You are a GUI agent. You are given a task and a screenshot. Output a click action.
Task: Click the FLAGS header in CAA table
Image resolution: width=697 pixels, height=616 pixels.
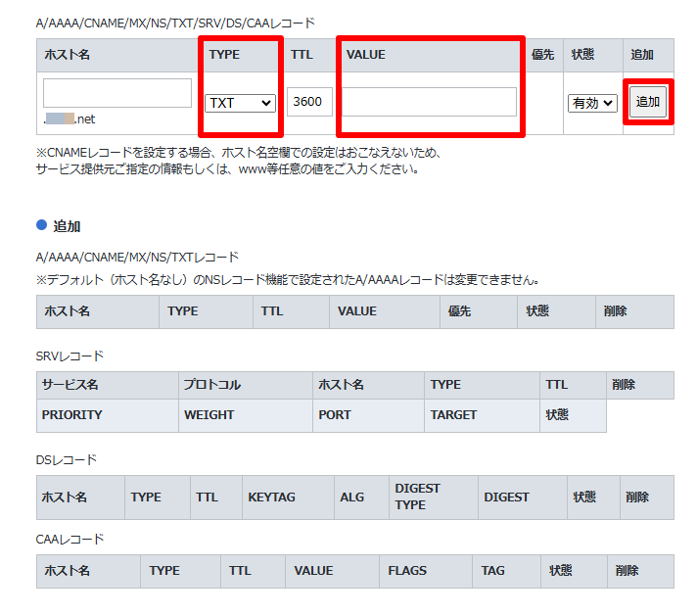tap(407, 570)
